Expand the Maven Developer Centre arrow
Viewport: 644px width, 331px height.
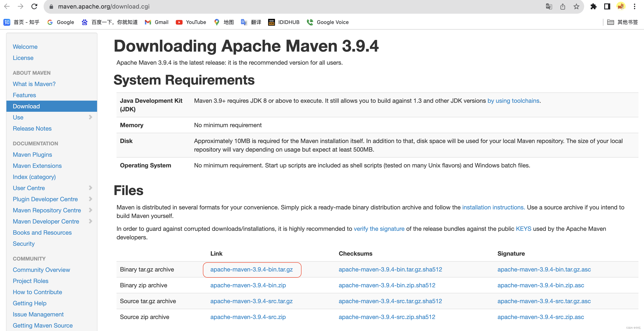coord(90,221)
